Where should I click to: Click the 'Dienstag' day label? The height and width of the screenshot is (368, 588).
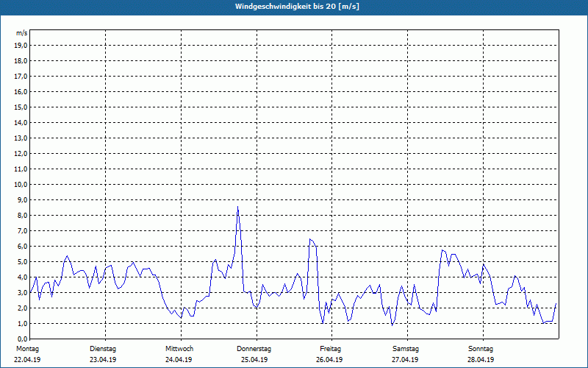pos(103,349)
